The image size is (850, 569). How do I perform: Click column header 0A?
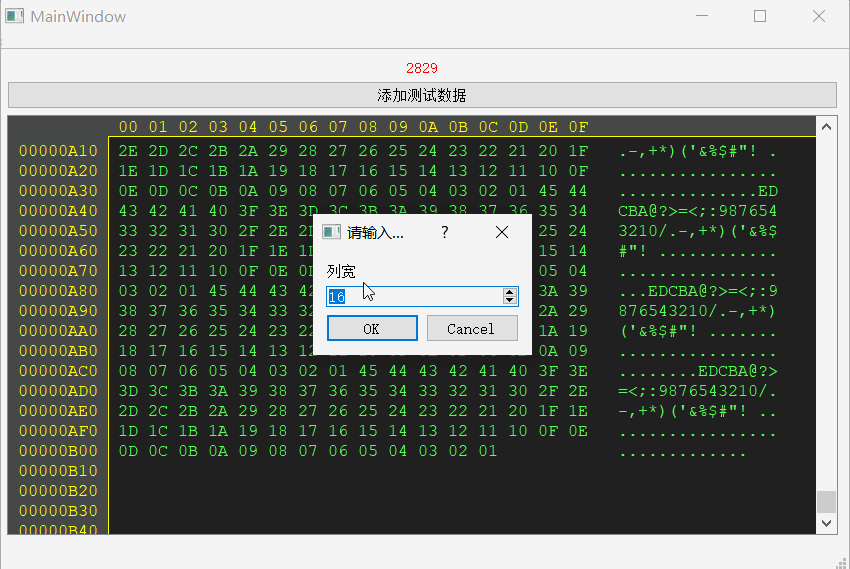tap(428, 127)
